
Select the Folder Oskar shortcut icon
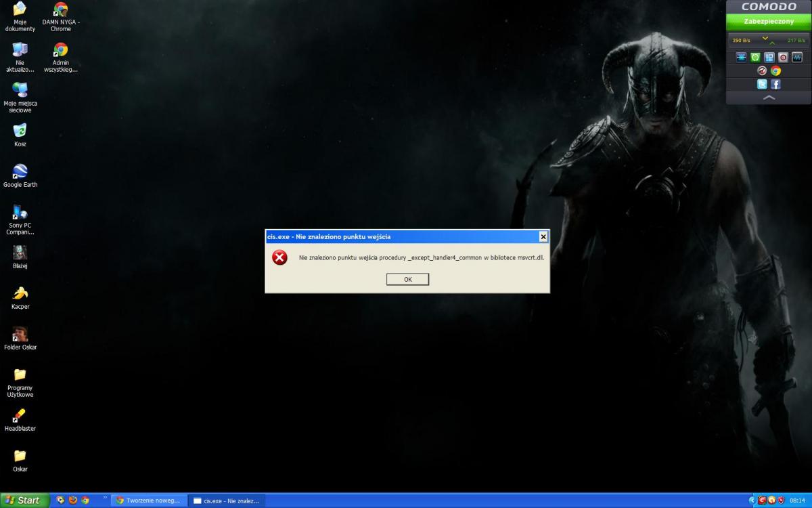pos(20,338)
